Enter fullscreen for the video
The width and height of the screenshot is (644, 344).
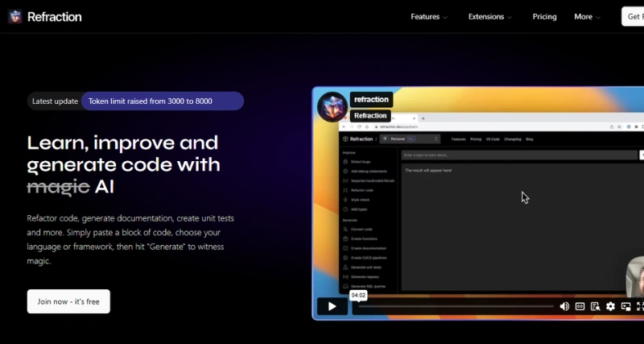click(640, 306)
